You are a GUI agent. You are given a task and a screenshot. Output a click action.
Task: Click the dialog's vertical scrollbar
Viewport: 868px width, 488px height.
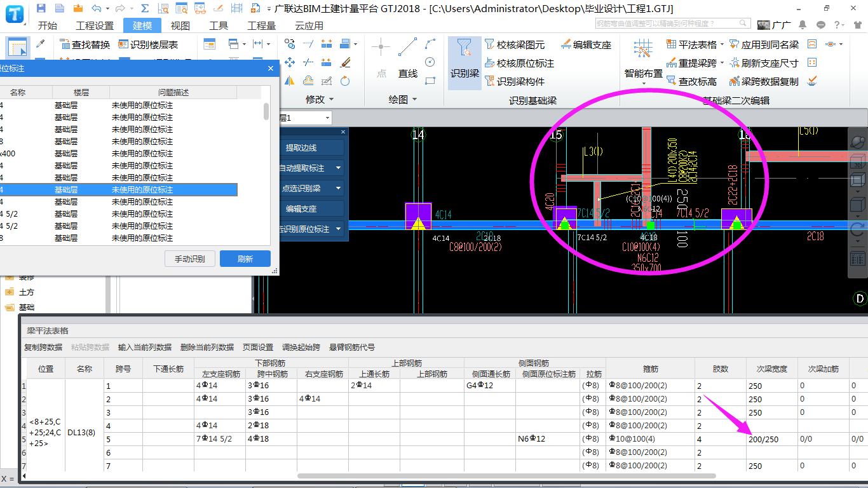(x=266, y=111)
